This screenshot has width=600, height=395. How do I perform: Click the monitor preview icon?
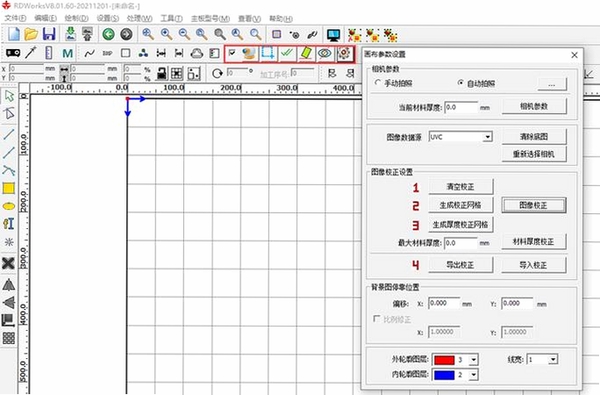[334, 35]
